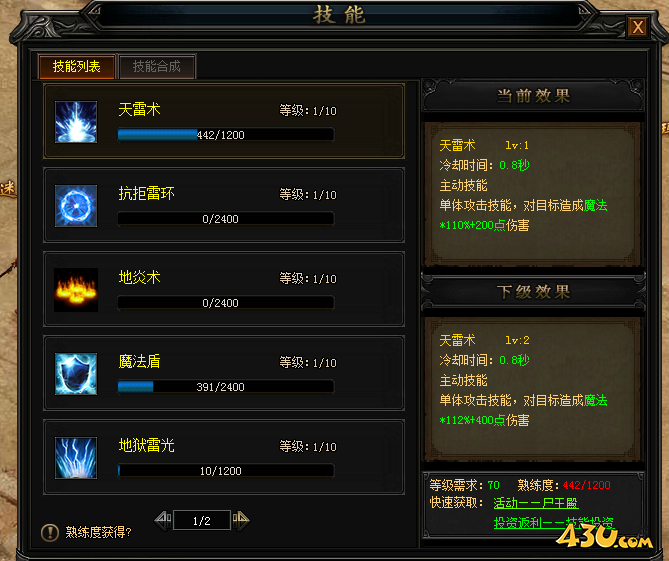This screenshot has height=561, width=669.
Task: Go to next skill page arrow
Action: (241, 520)
